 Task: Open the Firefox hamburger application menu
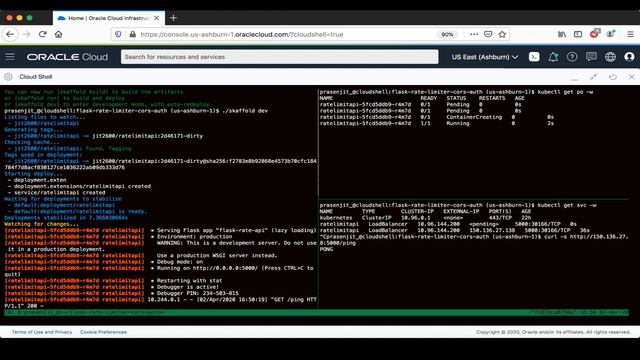pyautogui.click(x=630, y=34)
